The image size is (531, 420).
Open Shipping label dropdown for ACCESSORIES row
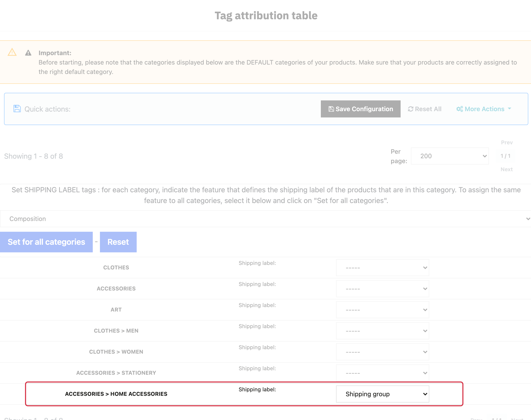coord(382,289)
